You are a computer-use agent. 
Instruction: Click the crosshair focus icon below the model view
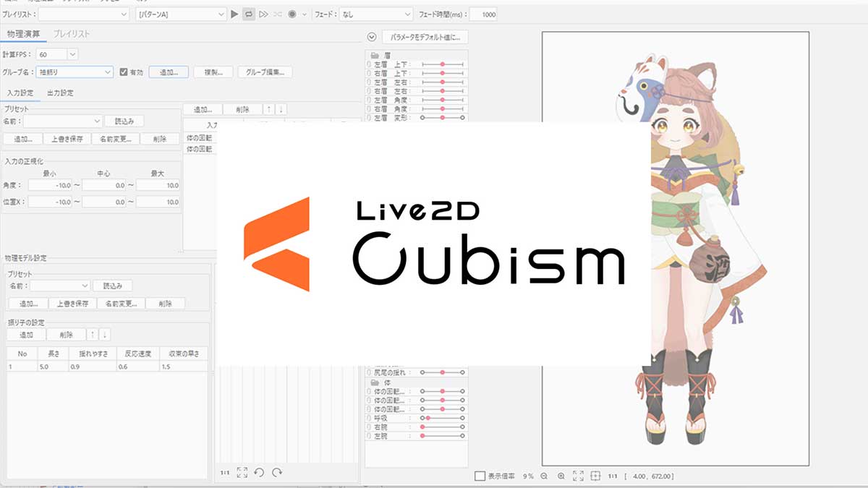(x=595, y=476)
